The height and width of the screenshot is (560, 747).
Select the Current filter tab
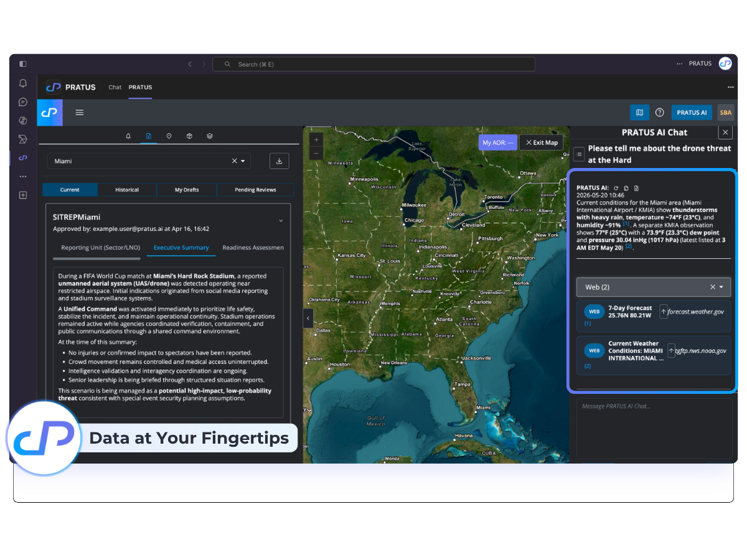[x=70, y=190]
